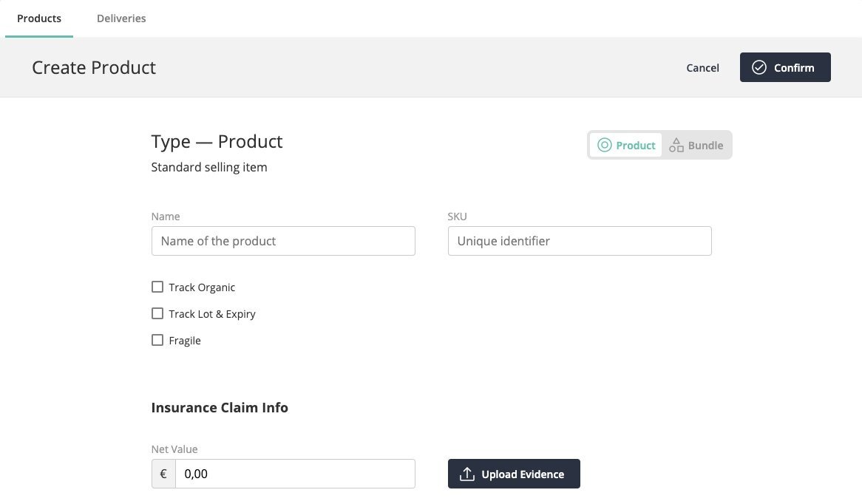862x504 pixels.
Task: Click the Insurance Claim Info heading
Action: 220,407
